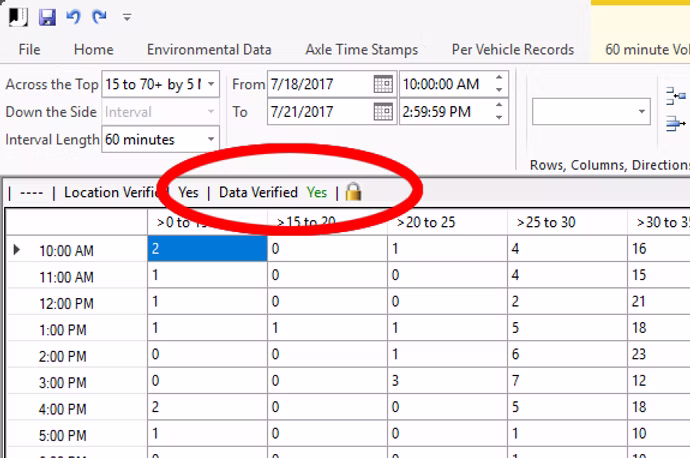This screenshot has height=458, width=690.
Task: Select the >25 to 30 column header
Action: coord(567,222)
